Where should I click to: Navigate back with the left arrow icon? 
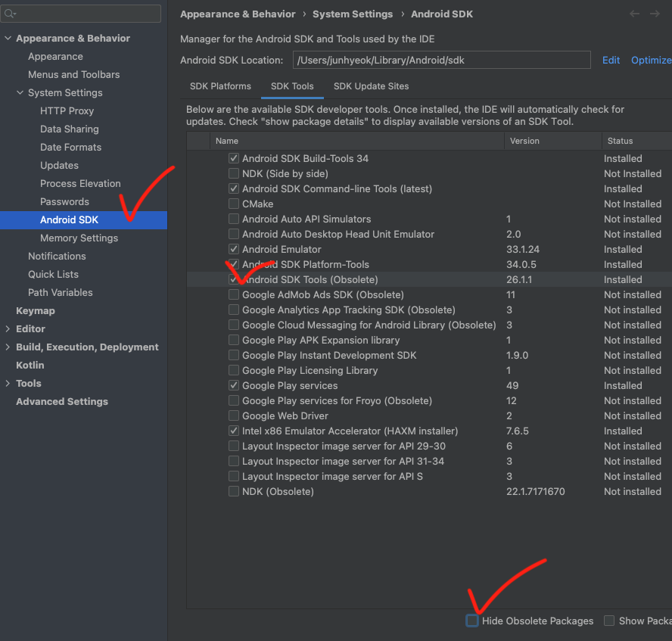tap(634, 14)
